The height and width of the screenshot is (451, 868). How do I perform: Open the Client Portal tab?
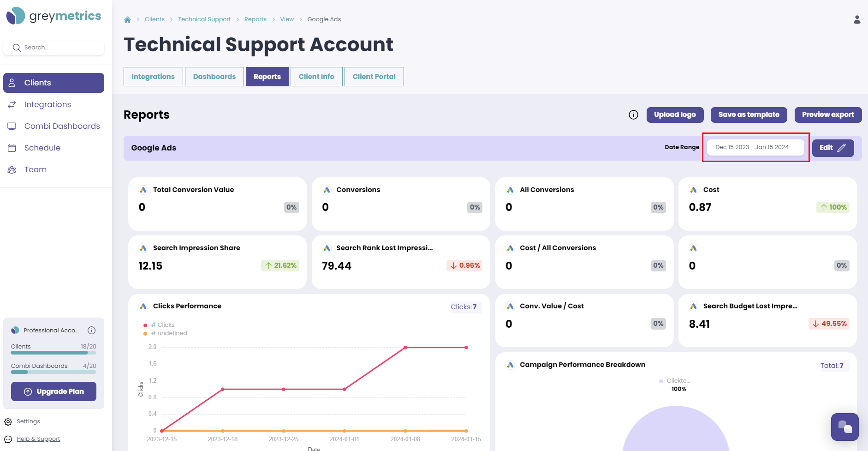pyautogui.click(x=374, y=77)
